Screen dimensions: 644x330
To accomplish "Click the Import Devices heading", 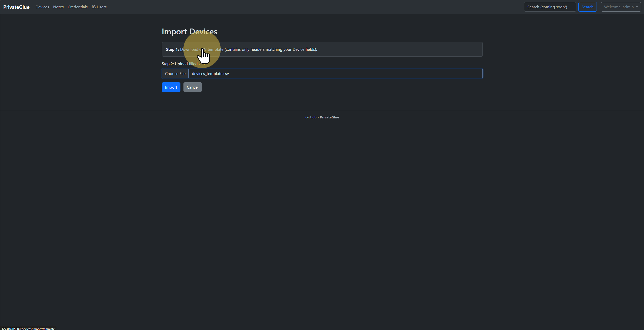I will pyautogui.click(x=189, y=32).
